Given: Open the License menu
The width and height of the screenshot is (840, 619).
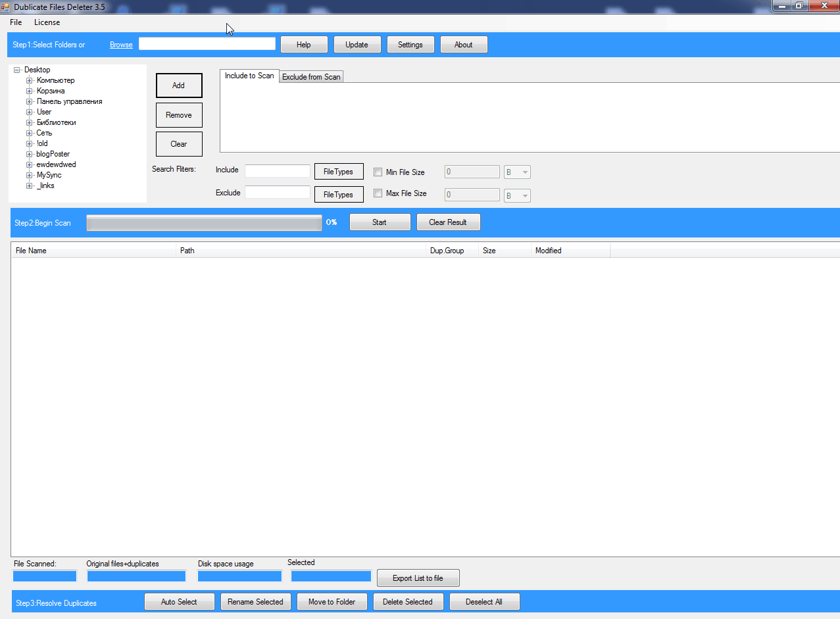Looking at the screenshot, I should [47, 22].
